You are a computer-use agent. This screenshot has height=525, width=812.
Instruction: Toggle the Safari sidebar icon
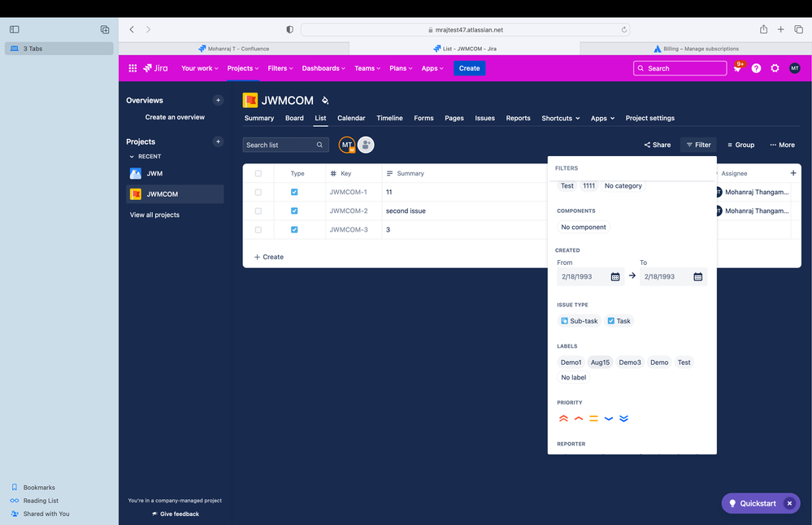pyautogui.click(x=15, y=29)
